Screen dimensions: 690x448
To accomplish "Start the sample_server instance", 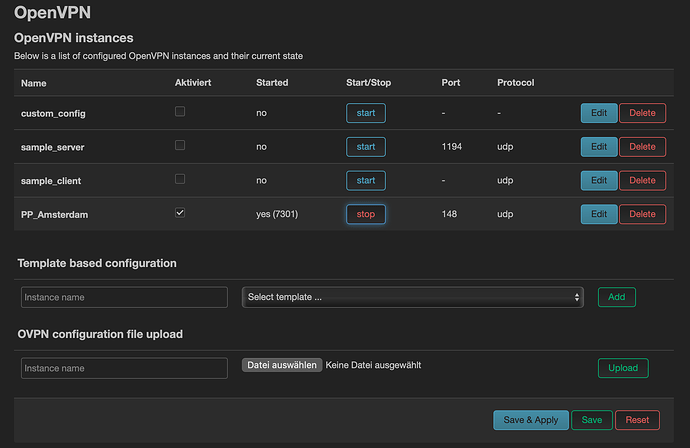I will 365,147.
